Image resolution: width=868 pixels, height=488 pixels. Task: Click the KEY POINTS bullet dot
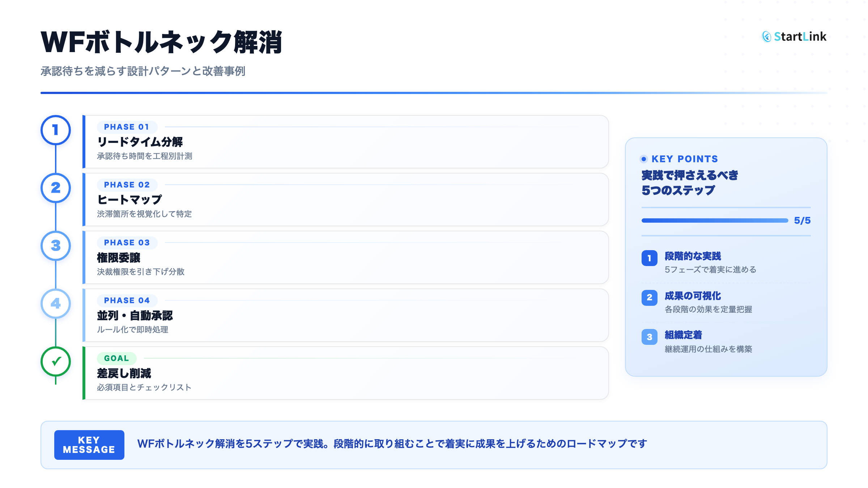[x=644, y=159]
